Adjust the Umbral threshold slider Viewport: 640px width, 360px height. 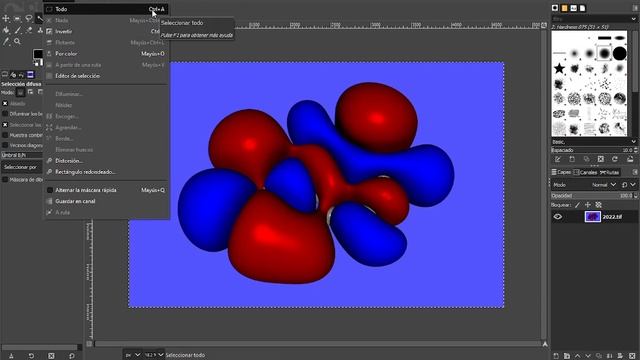point(22,155)
